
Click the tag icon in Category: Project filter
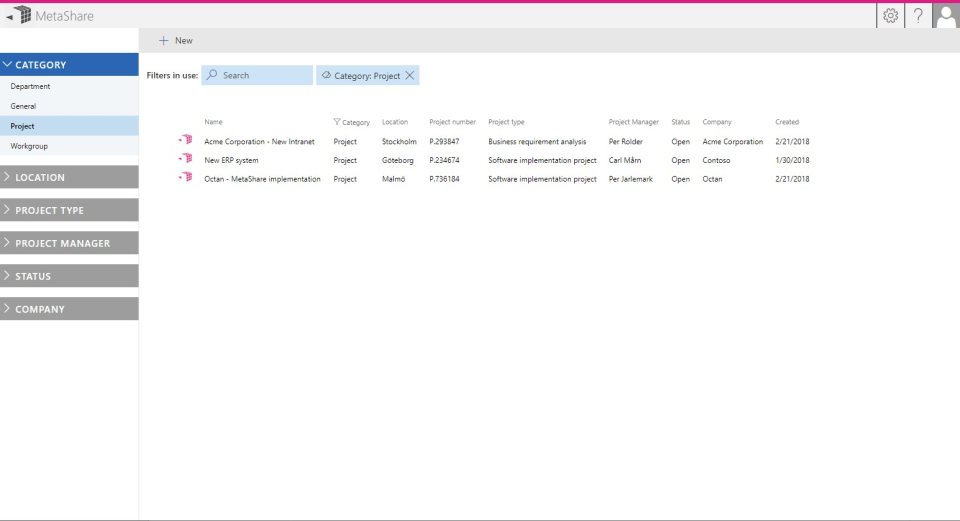click(326, 75)
